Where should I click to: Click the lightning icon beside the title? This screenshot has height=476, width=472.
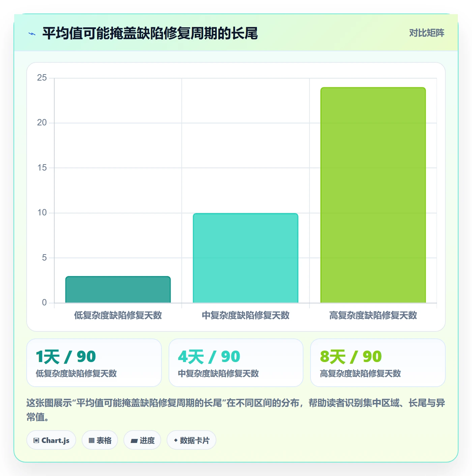(x=32, y=34)
